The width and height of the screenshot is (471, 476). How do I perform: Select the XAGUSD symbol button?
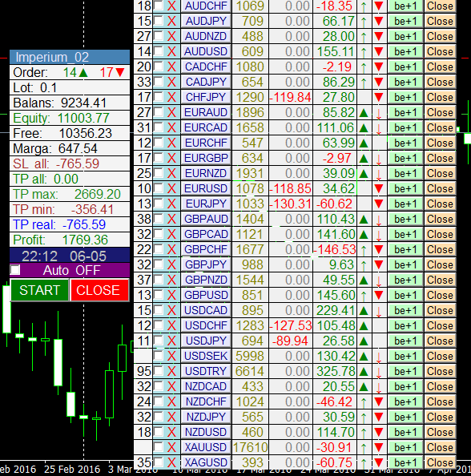[206, 462]
